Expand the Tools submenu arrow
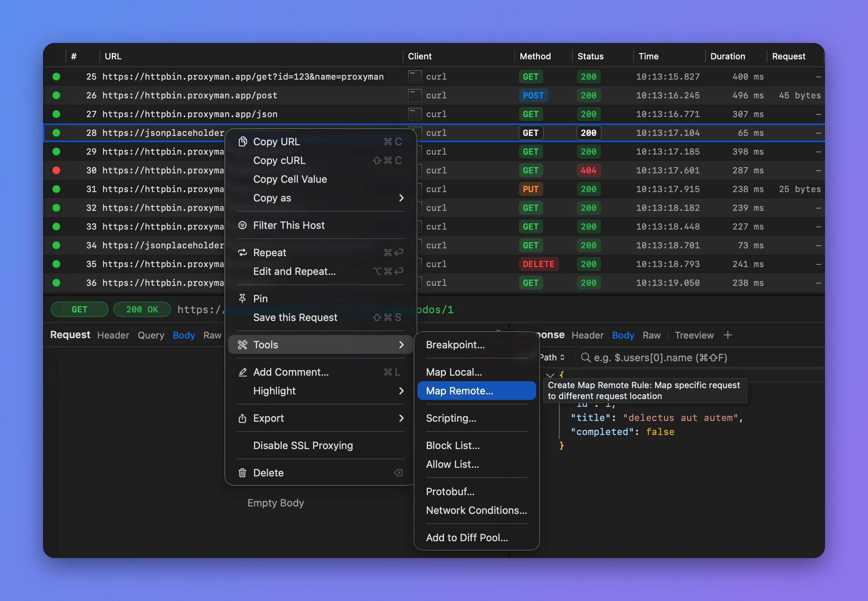868x601 pixels. point(401,345)
